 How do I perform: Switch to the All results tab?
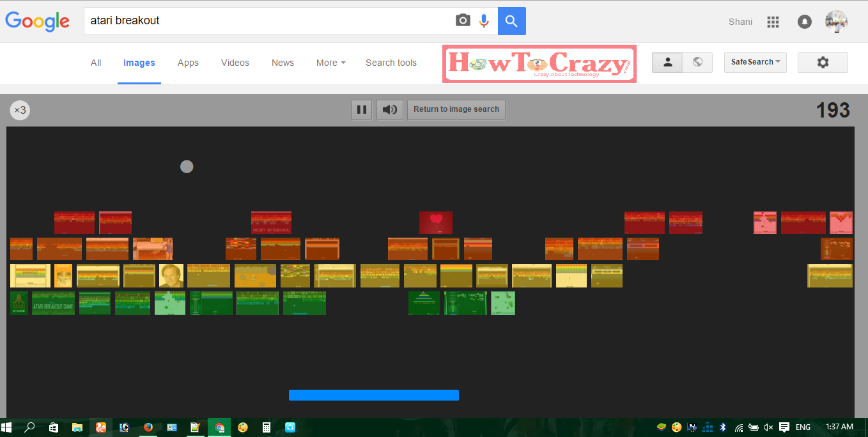[x=96, y=63]
